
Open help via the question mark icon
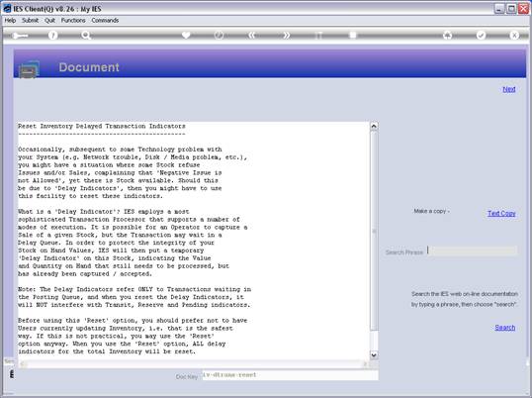point(53,36)
